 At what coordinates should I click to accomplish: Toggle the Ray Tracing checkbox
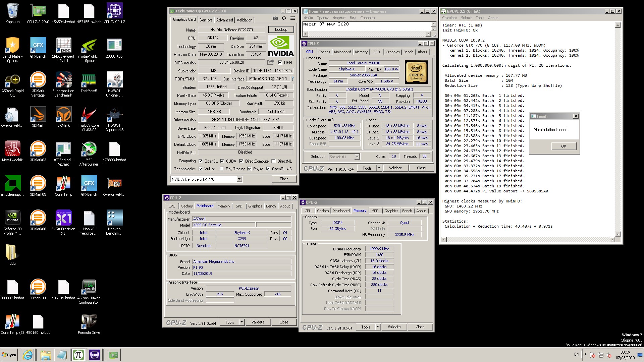point(222,169)
